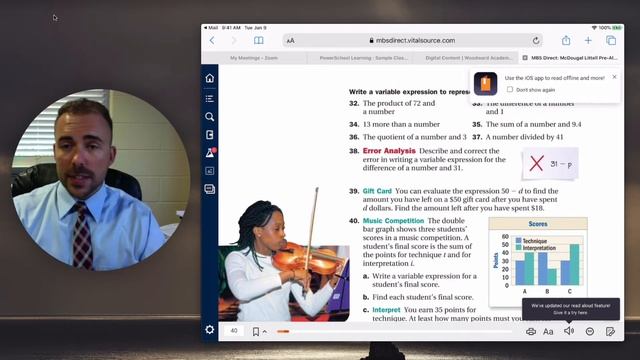
Task: Click the page number 40 field
Action: 234,331
